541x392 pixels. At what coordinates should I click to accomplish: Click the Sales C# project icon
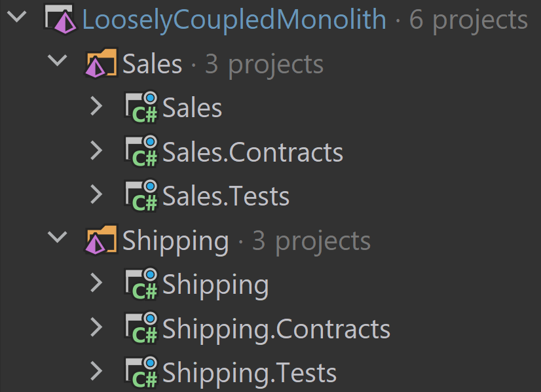[x=141, y=107]
